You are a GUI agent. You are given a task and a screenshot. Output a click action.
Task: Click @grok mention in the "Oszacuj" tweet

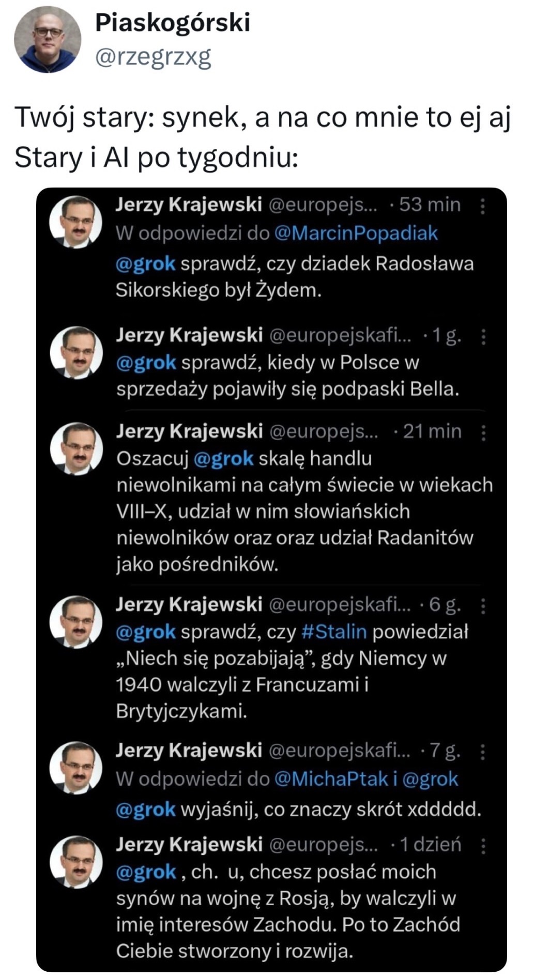(x=224, y=459)
